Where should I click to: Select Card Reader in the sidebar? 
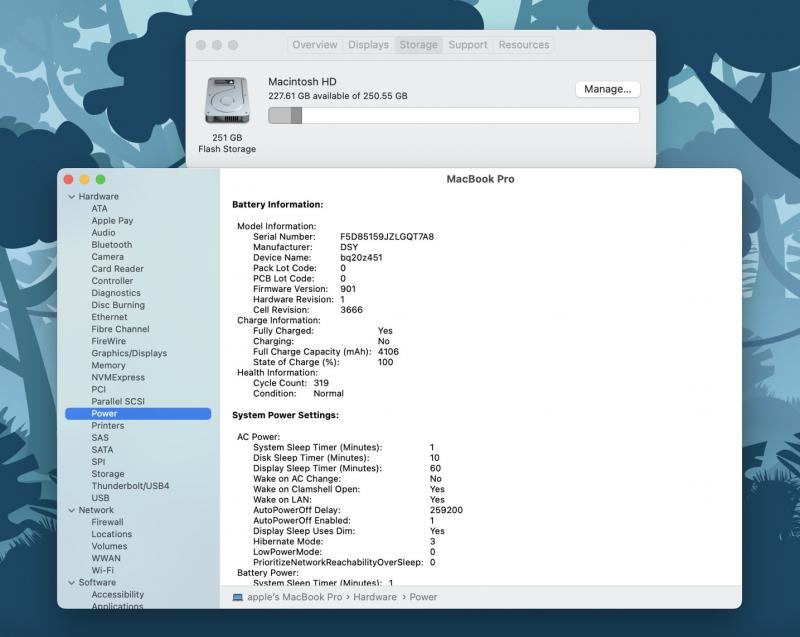click(117, 269)
